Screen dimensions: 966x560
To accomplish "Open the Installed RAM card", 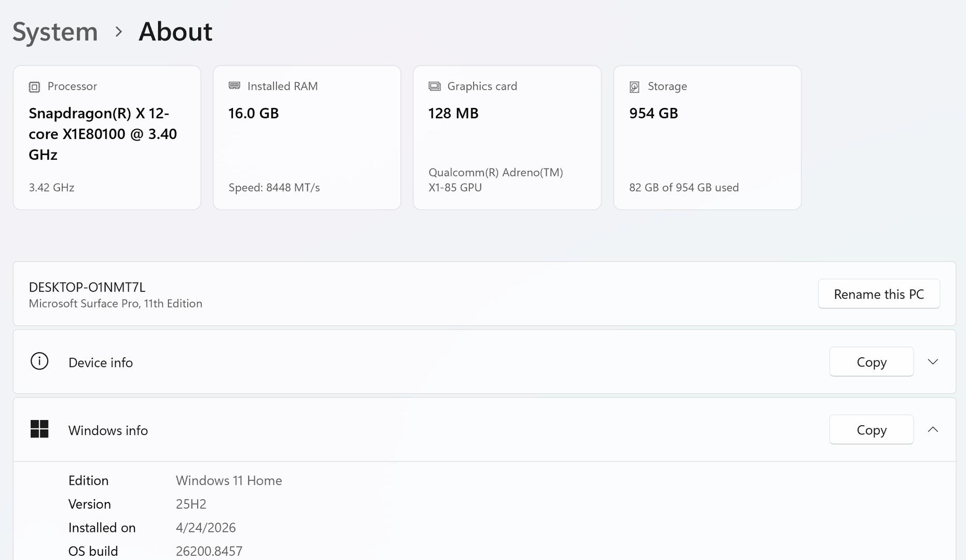I will [x=307, y=137].
